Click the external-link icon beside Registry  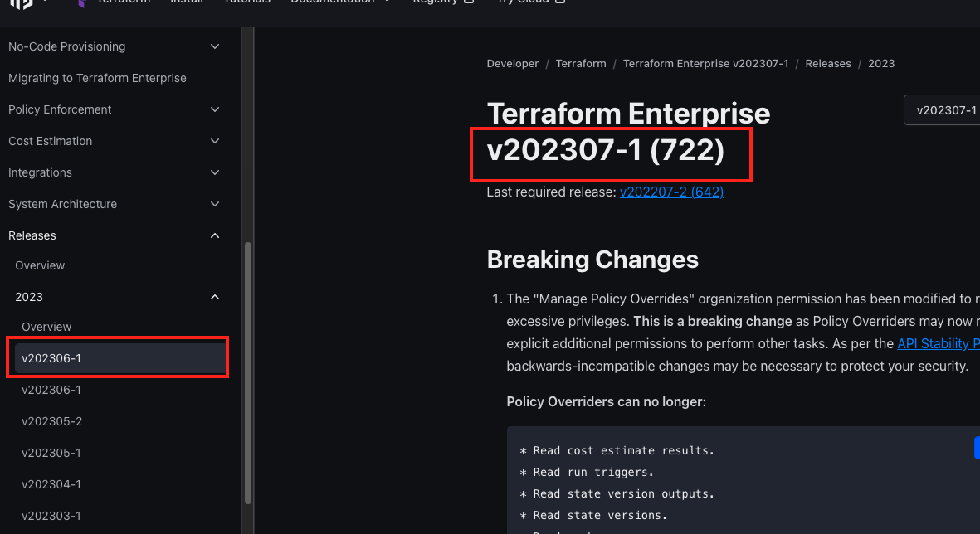[x=469, y=2]
